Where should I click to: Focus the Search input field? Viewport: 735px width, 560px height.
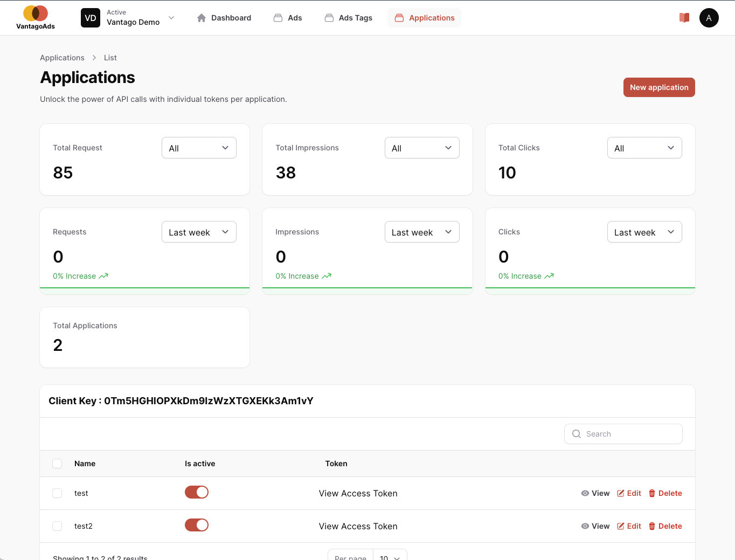[x=623, y=434]
